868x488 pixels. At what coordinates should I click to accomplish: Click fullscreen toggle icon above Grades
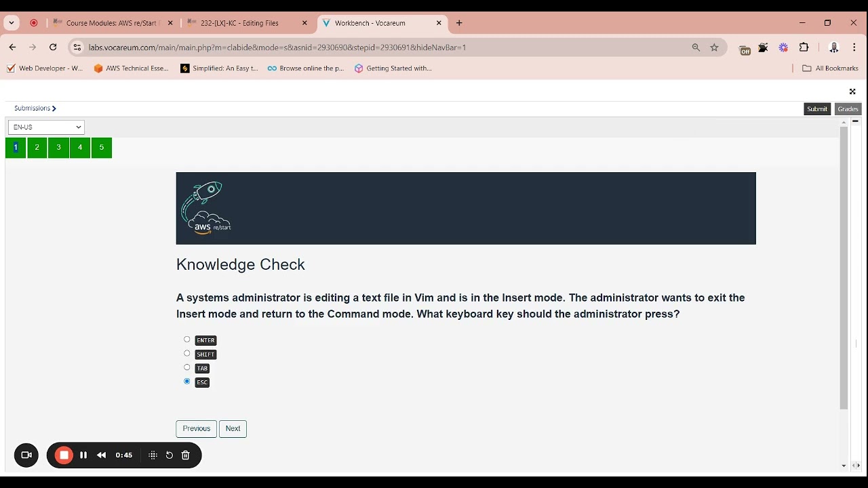[852, 91]
